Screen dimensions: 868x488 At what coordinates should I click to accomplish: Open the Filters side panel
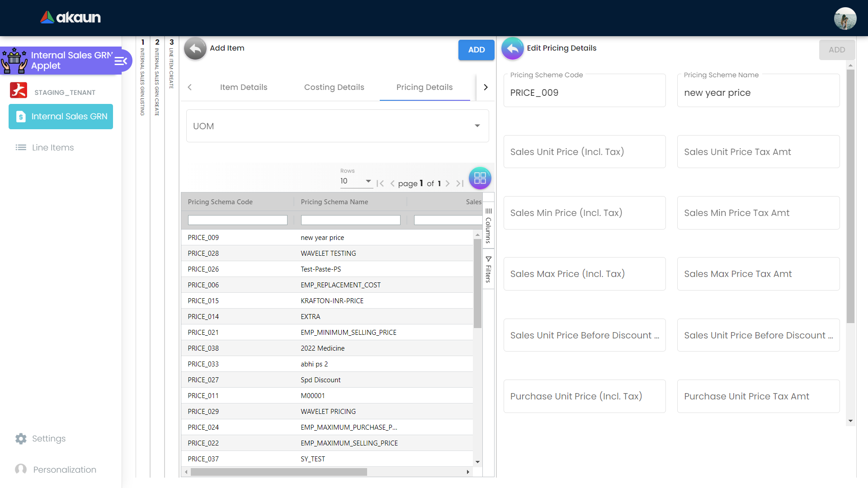(x=488, y=269)
